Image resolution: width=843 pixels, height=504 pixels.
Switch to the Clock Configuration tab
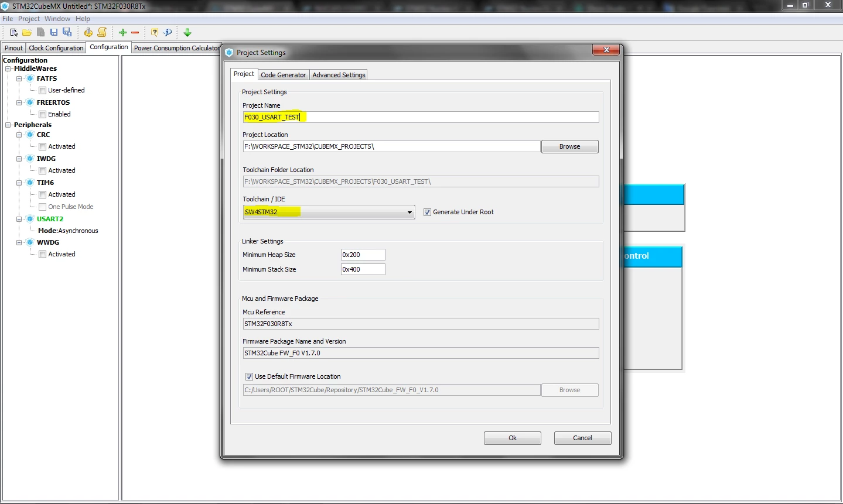56,48
